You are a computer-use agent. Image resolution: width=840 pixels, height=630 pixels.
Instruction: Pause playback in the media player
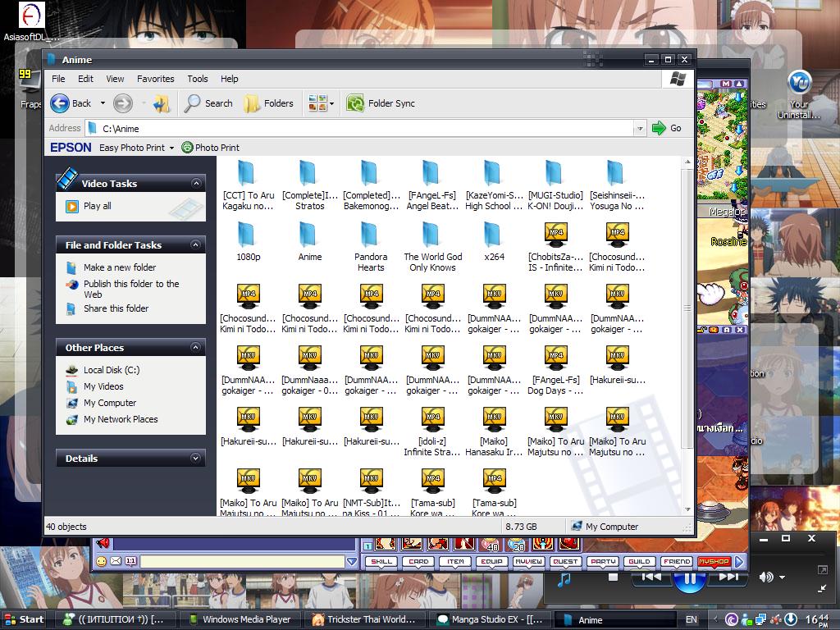689,580
